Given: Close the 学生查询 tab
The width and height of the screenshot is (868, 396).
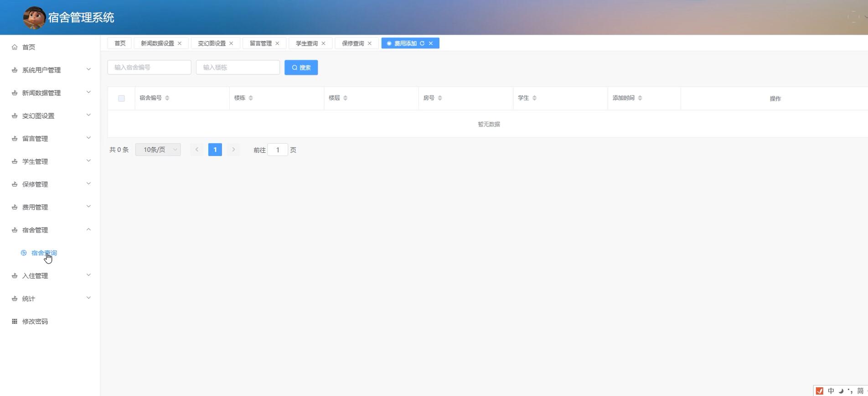Looking at the screenshot, I should pyautogui.click(x=324, y=43).
